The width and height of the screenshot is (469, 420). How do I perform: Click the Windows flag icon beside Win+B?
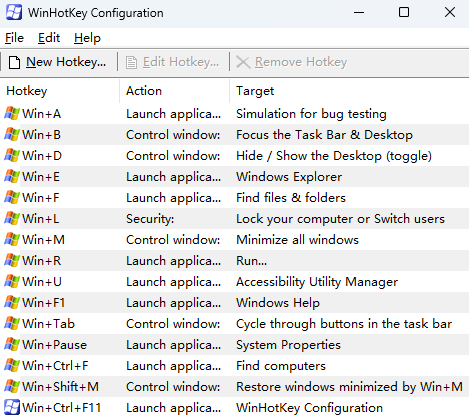[x=12, y=135]
